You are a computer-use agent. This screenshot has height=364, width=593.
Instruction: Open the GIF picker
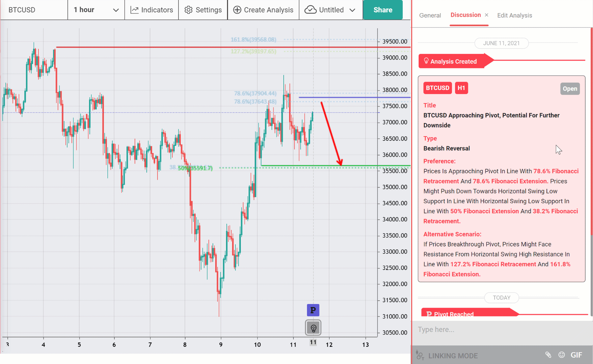tap(576, 355)
